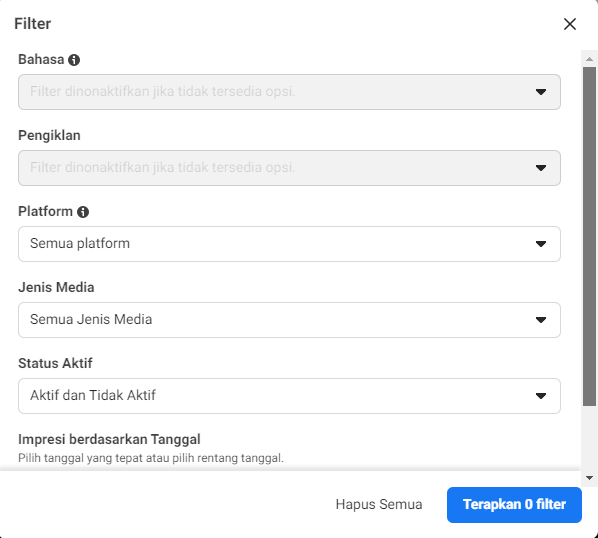The width and height of the screenshot is (598, 538).
Task: Click the caret arrow in the Bahasa field
Action: 540,92
